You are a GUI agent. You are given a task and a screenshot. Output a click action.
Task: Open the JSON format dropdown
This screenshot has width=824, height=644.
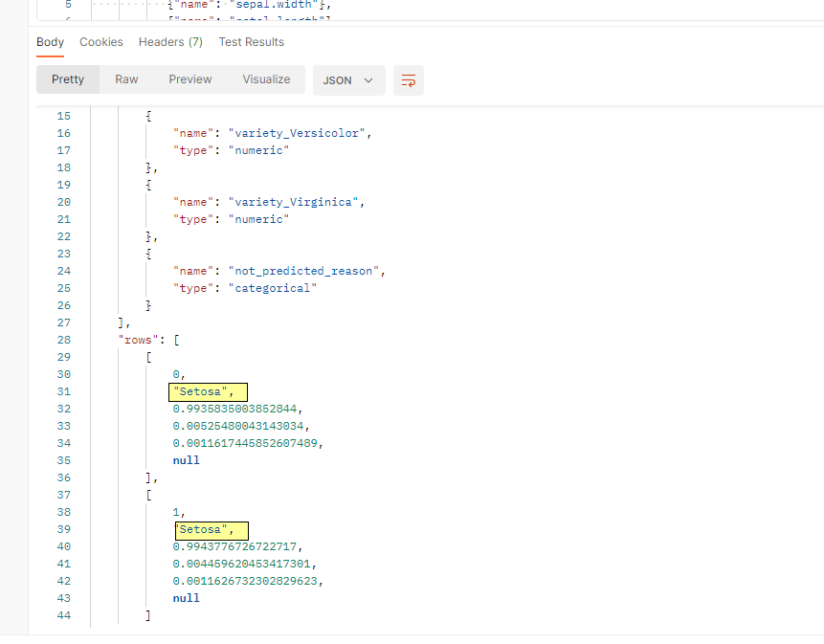tap(348, 80)
